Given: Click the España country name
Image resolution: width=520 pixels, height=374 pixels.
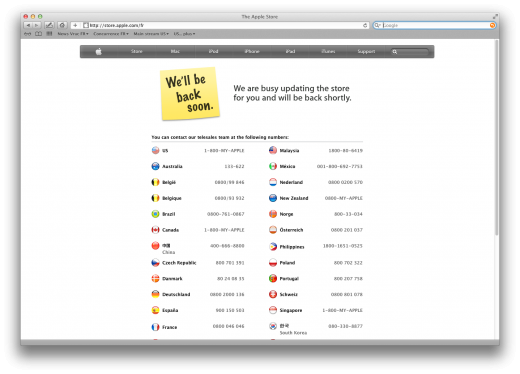Looking at the screenshot, I should click(170, 310).
